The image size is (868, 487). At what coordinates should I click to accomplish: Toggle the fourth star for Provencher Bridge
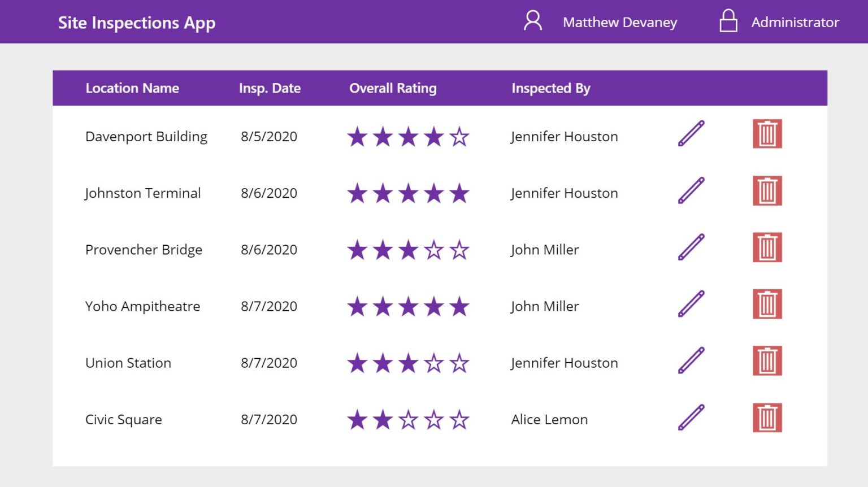click(x=433, y=249)
